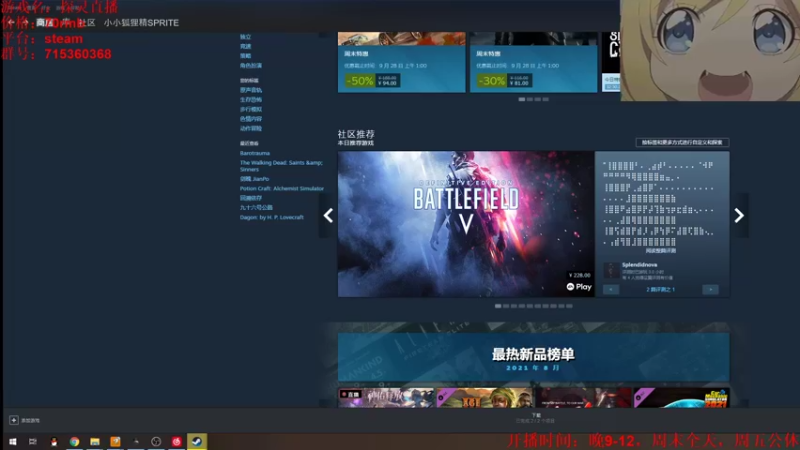800x450 pixels.
Task: Open the Simulator 2021 thumbnail in bottom row
Action: (681, 398)
